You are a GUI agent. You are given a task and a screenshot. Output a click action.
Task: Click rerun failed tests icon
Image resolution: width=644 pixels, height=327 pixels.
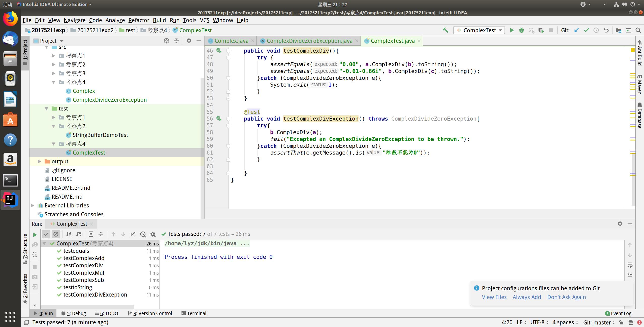(35, 245)
